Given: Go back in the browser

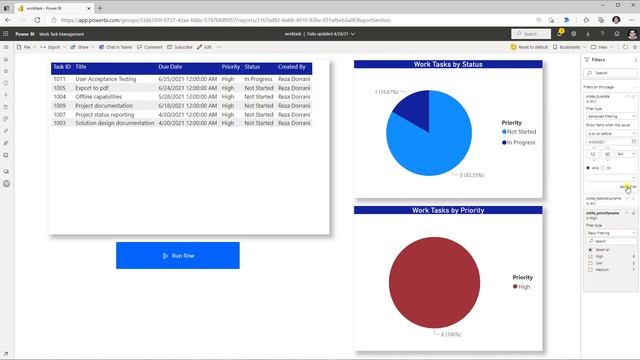Looking at the screenshot, I should pos(8,20).
